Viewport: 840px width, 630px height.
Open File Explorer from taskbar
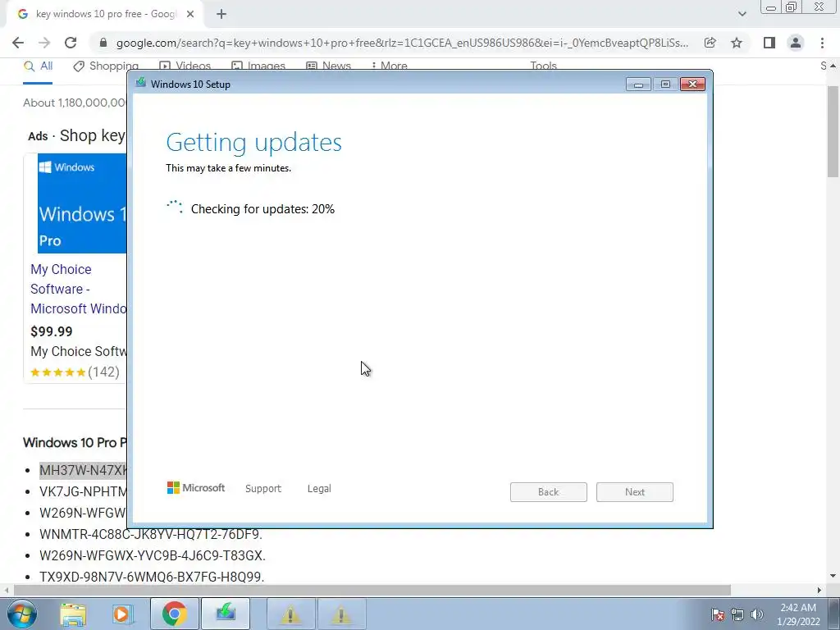[x=73, y=614]
